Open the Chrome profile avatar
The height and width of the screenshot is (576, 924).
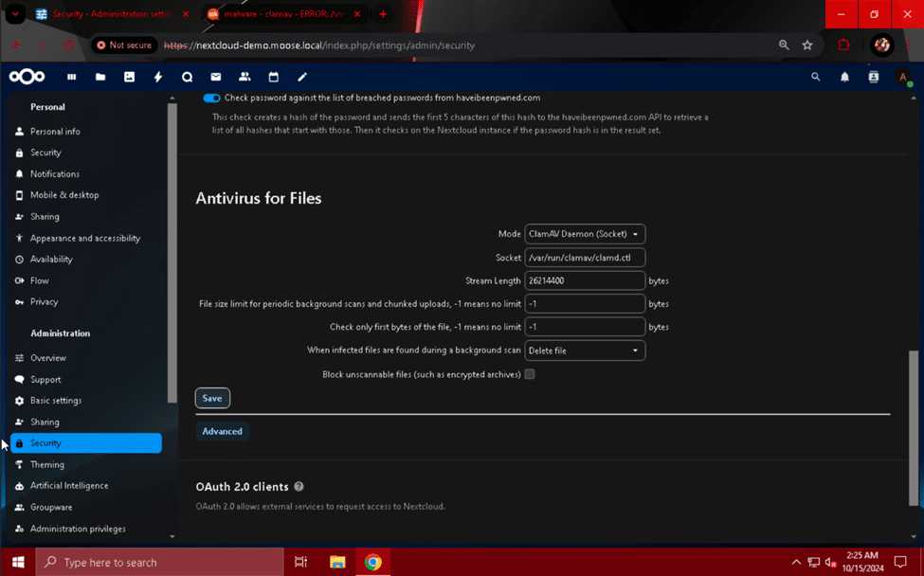click(882, 45)
